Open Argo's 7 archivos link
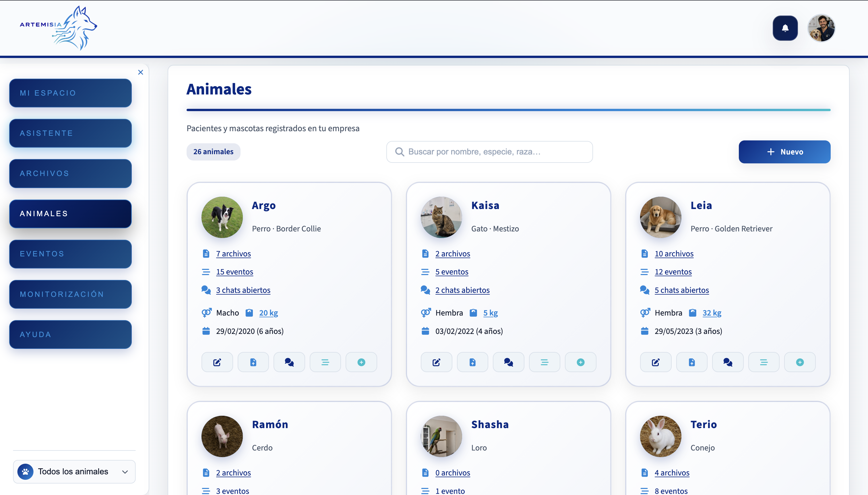Screen dimensions: 868x495 tap(233, 254)
